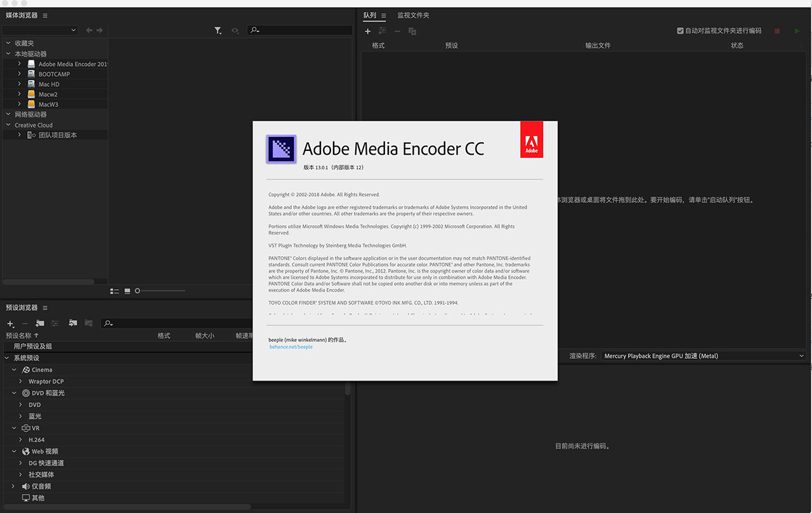Expand the Mac HD drive
812x513 pixels.
tap(20, 84)
